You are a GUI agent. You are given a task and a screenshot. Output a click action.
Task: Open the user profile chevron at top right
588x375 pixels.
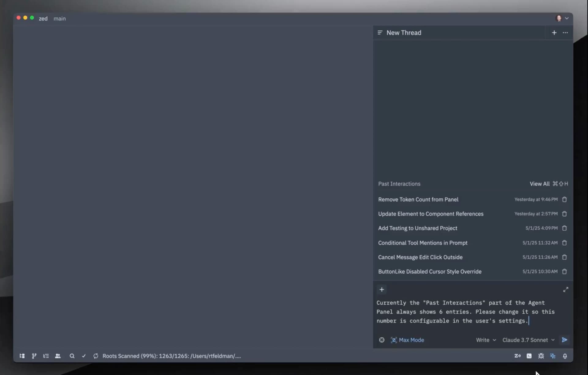(567, 18)
